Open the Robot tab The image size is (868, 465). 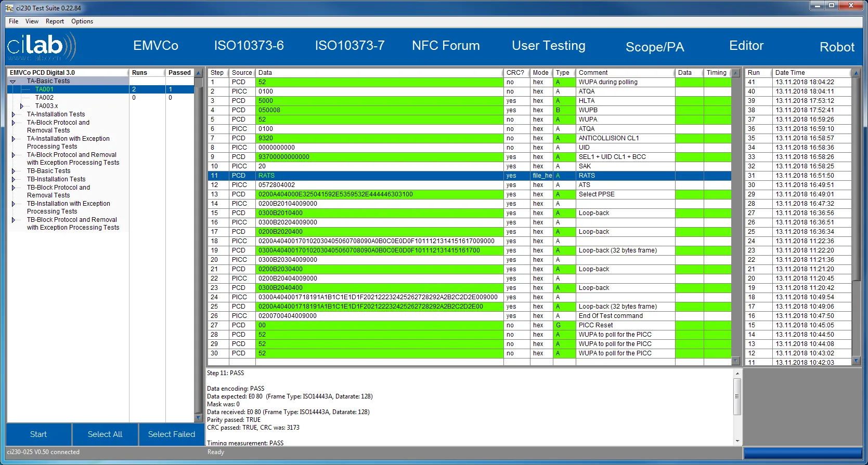pos(837,47)
